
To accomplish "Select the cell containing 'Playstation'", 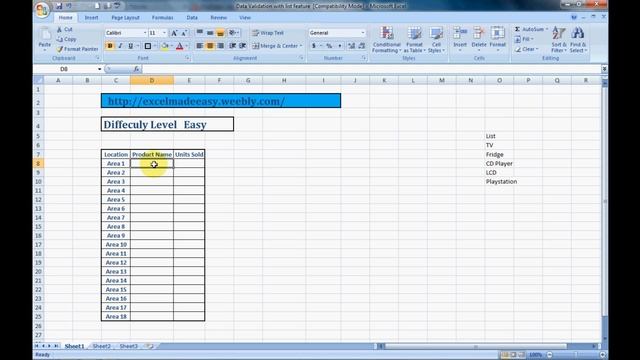I will [499, 182].
